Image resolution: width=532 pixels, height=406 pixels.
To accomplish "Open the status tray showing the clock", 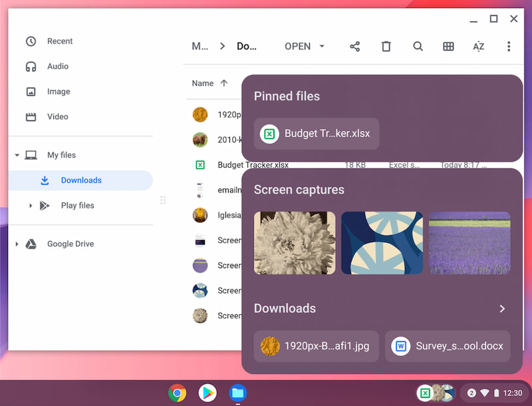I will click(495, 393).
